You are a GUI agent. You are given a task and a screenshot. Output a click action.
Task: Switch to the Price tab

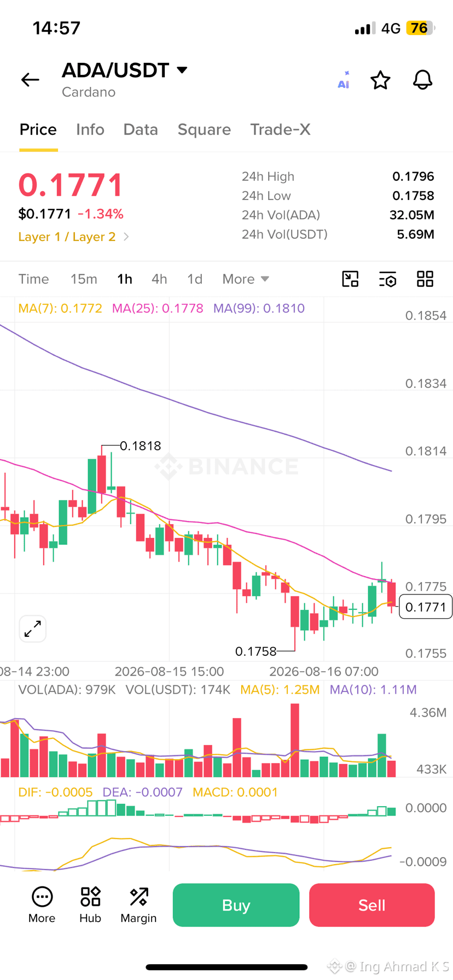[x=38, y=130]
